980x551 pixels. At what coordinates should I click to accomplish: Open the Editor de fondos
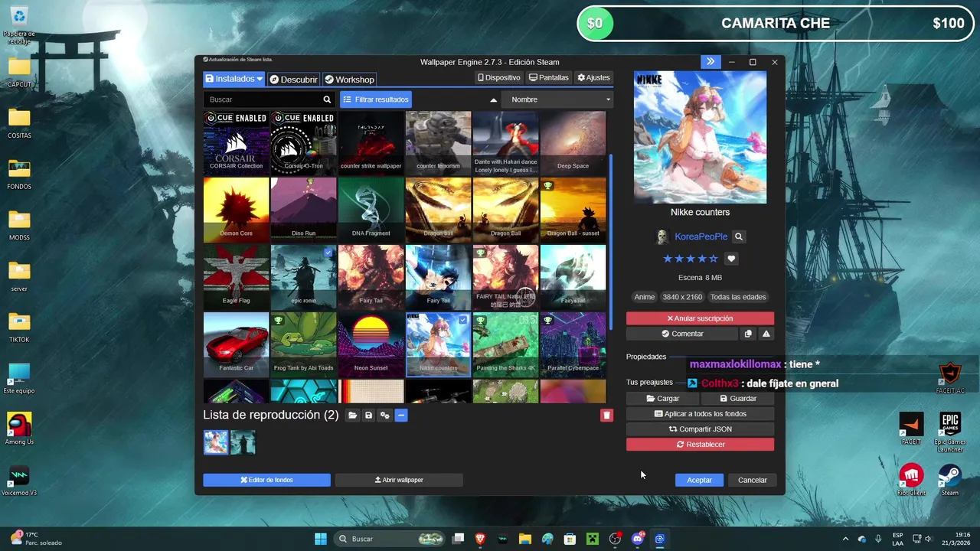[x=266, y=480]
